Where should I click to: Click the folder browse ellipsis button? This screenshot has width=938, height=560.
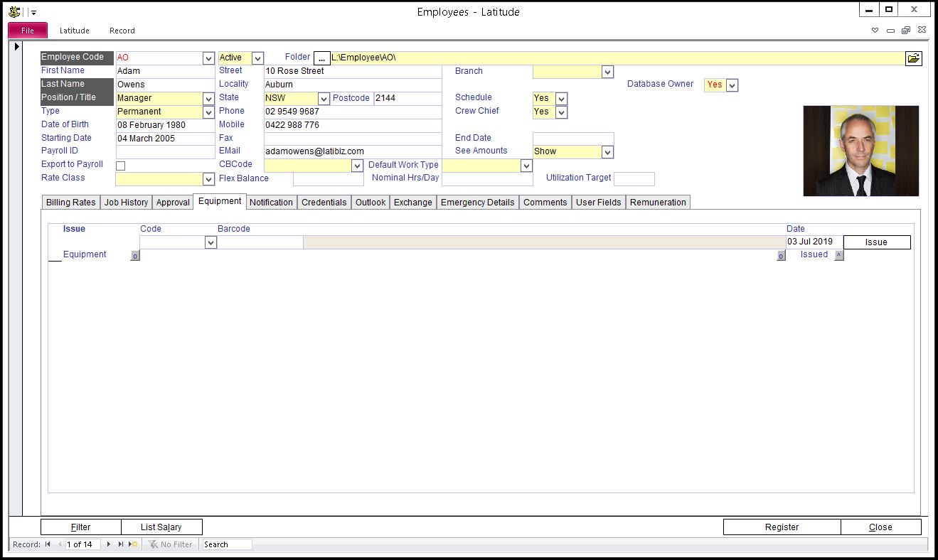pyautogui.click(x=321, y=58)
